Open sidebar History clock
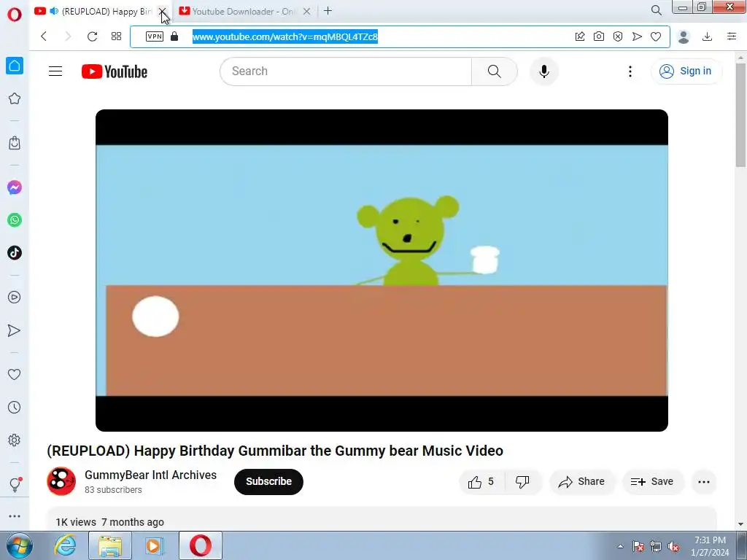 coord(15,407)
